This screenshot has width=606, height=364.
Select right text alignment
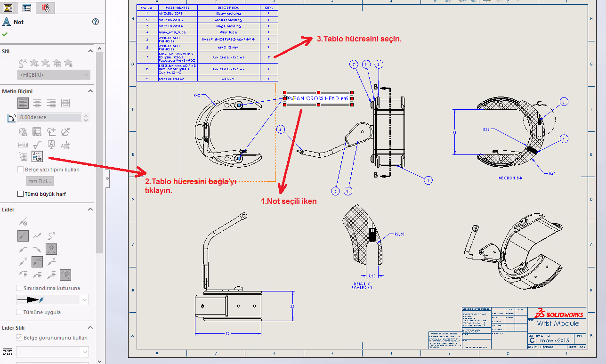(x=51, y=103)
